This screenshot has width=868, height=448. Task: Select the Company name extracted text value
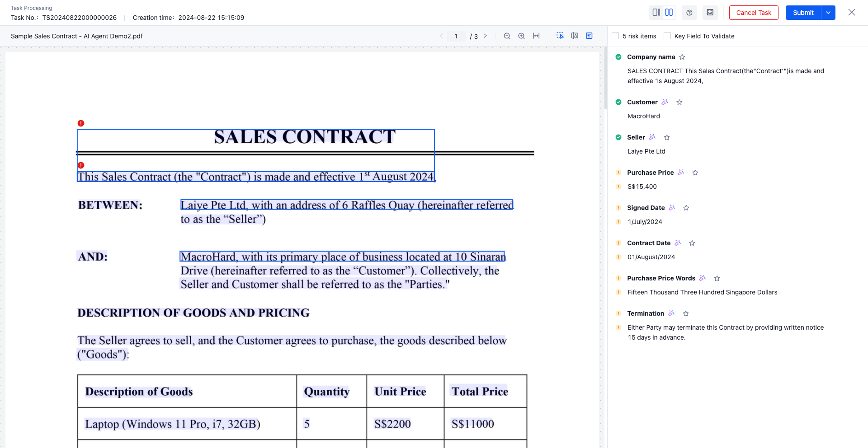coord(726,76)
